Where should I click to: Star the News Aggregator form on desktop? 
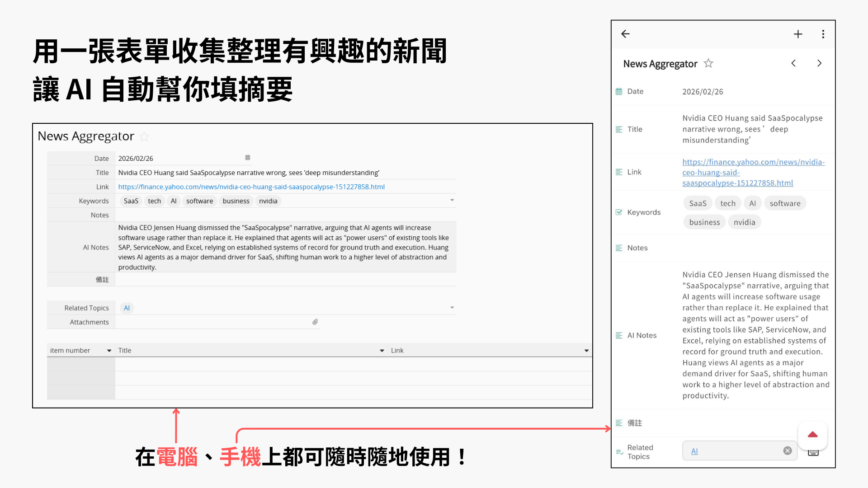144,136
